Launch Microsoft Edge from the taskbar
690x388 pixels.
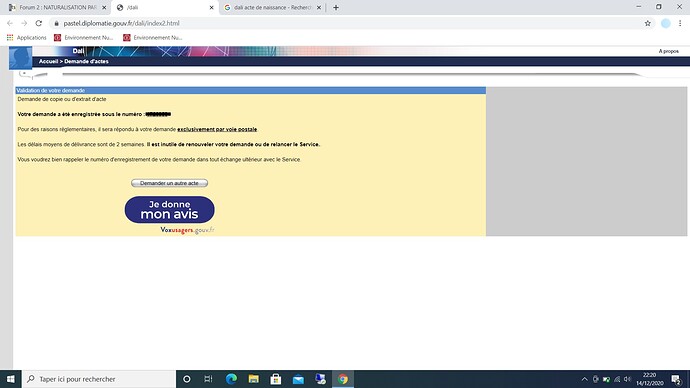tap(231, 379)
